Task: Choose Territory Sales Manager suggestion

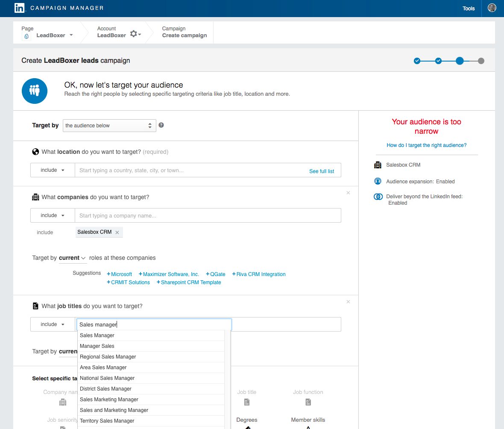Action: coord(151,420)
